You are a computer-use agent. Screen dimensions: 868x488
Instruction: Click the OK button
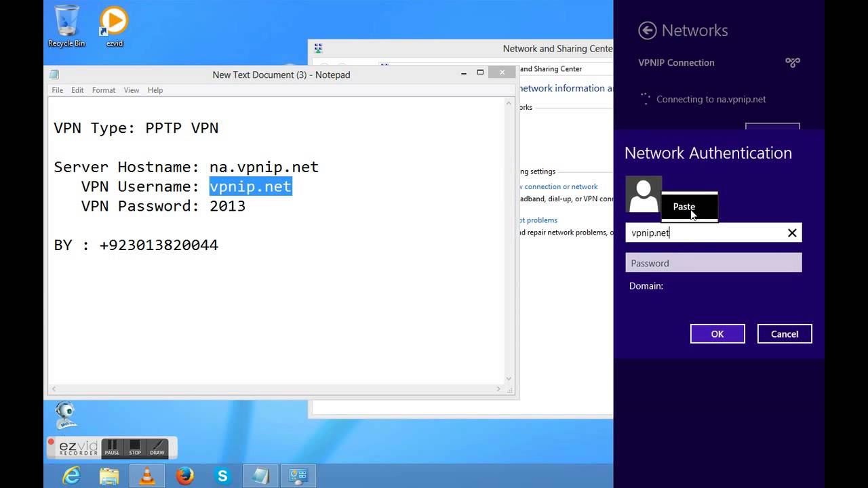point(717,333)
